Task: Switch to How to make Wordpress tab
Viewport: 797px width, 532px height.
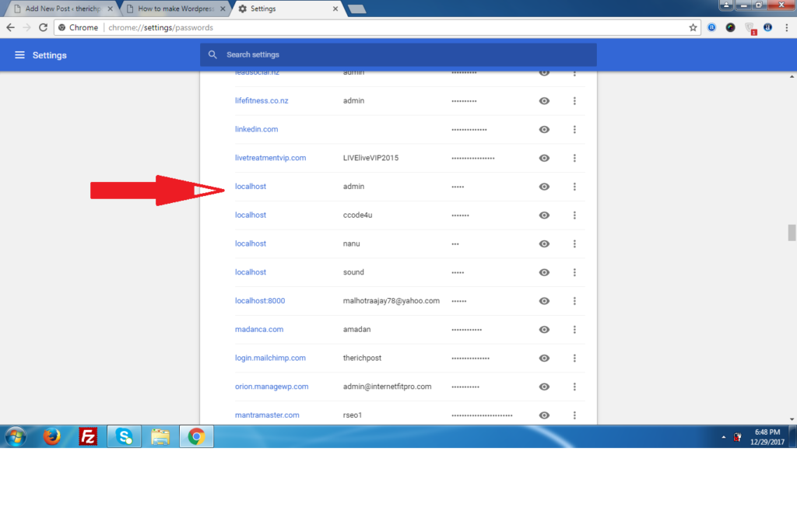Action: 175,9
